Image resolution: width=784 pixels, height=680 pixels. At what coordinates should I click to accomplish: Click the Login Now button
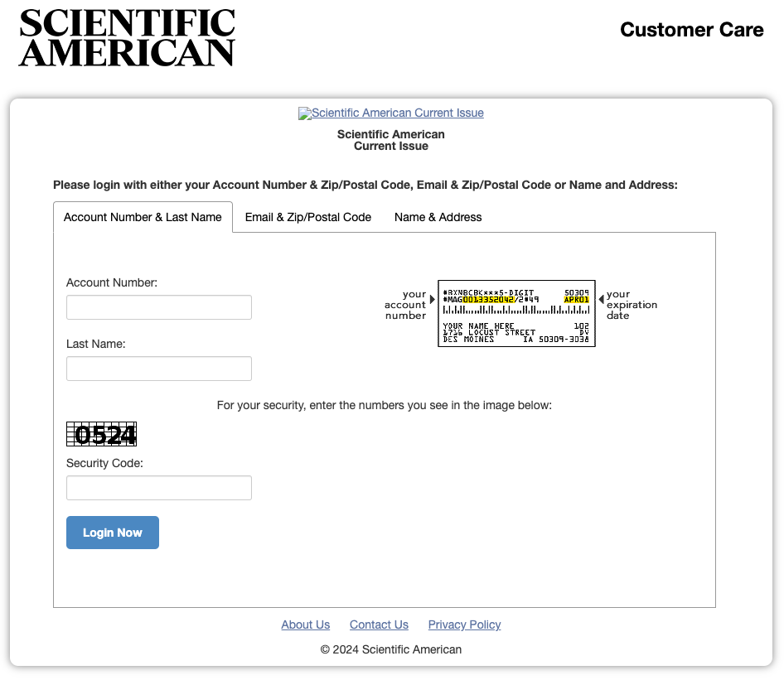pos(112,533)
